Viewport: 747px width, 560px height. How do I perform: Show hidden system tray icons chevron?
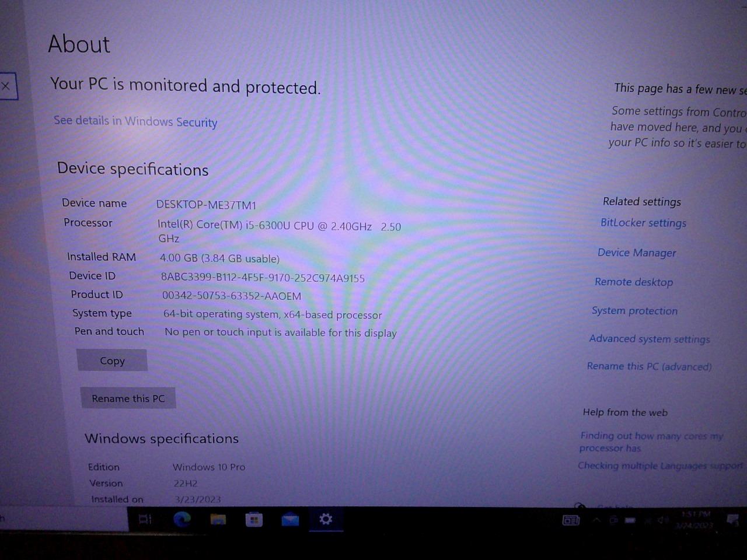click(x=596, y=520)
